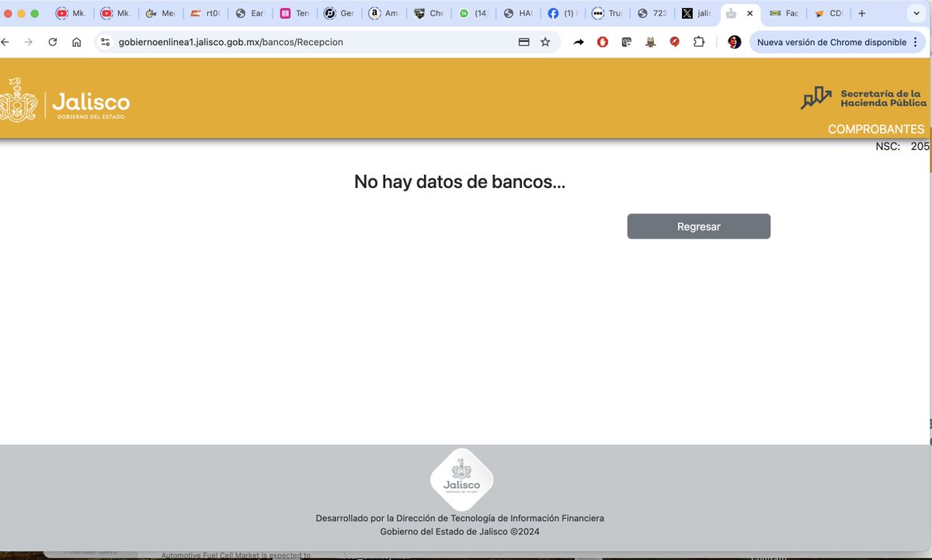932x560 pixels.
Task: Click the Secretaría de la Hacienda Pública logo
Action: tap(864, 97)
